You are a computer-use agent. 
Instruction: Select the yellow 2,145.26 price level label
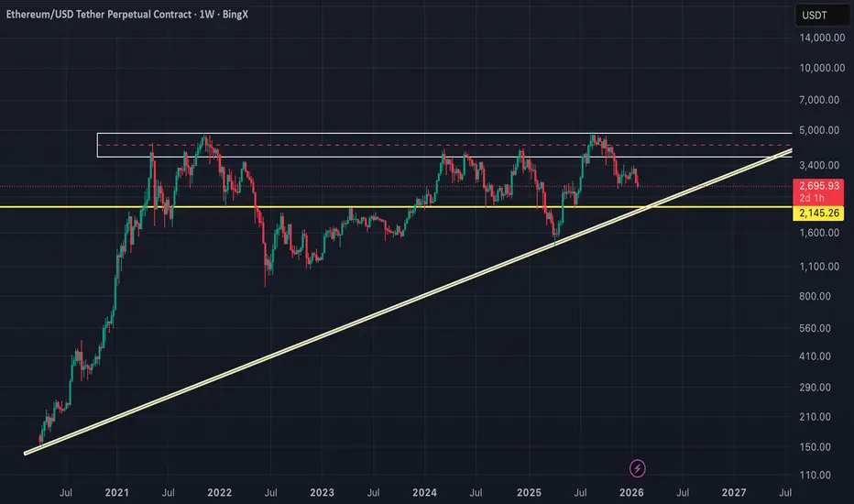tap(818, 213)
